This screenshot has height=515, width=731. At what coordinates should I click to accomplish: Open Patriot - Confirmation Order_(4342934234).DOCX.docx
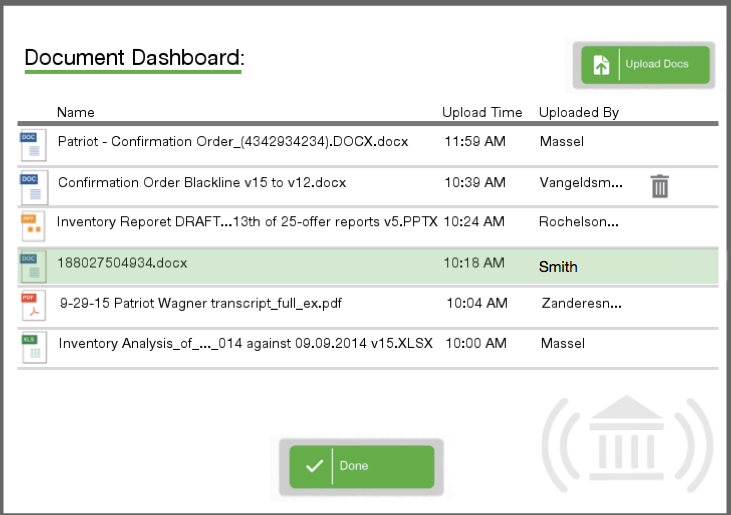coord(232,142)
